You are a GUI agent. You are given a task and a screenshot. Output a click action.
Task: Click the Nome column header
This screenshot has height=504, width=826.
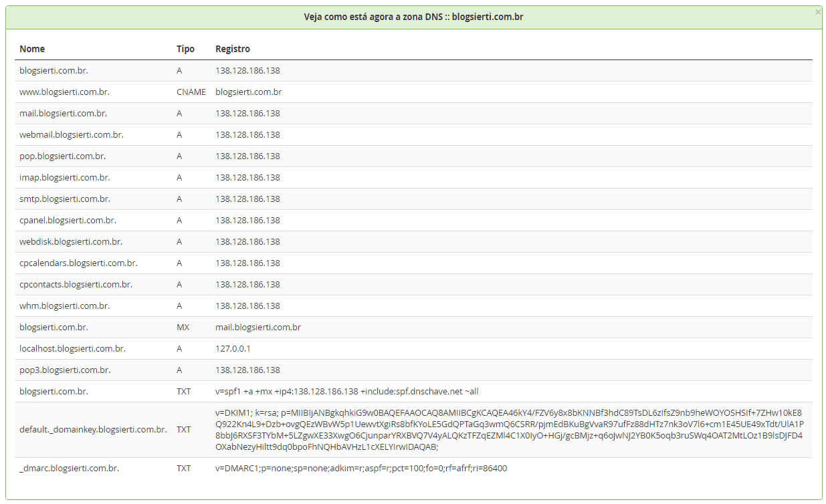point(32,49)
